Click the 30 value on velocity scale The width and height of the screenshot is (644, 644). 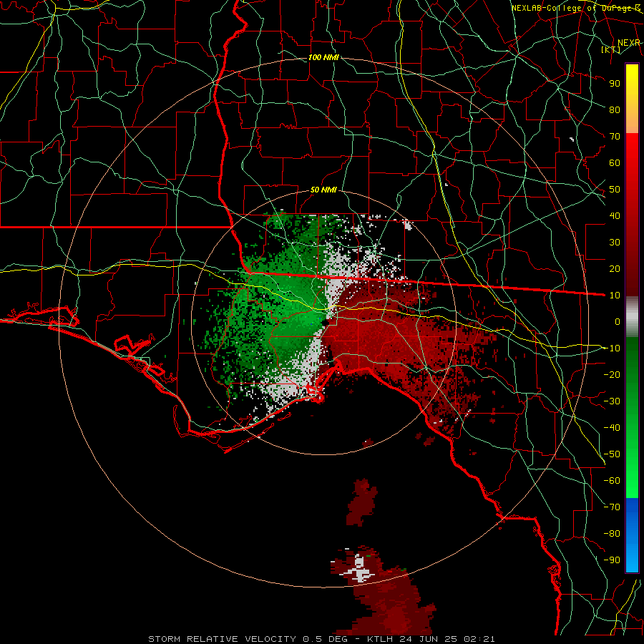pyautogui.click(x=615, y=243)
